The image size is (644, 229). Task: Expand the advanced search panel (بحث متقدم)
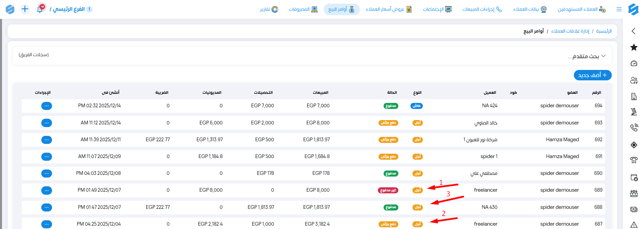click(x=587, y=56)
